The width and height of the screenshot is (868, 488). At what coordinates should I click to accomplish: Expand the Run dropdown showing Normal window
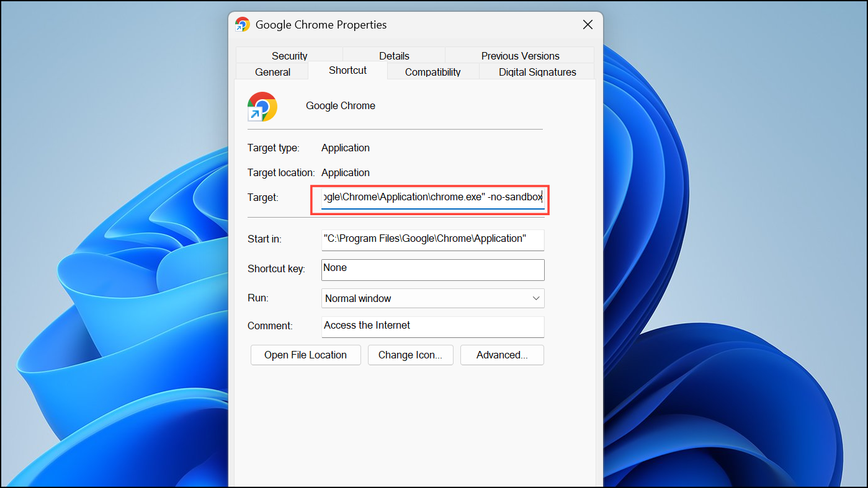(432, 298)
